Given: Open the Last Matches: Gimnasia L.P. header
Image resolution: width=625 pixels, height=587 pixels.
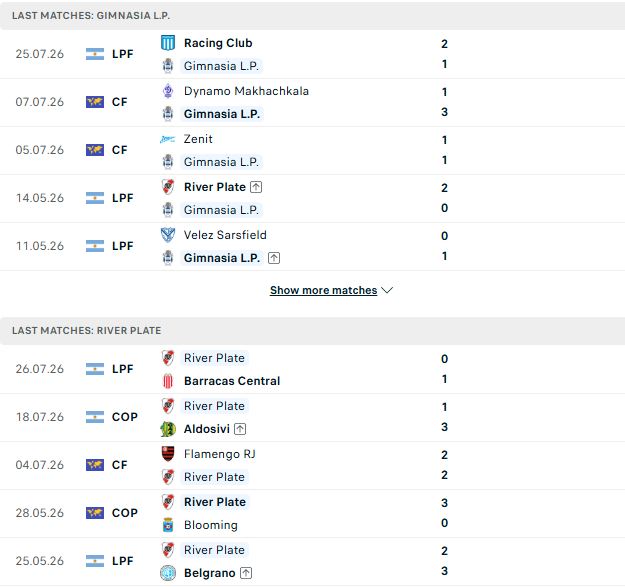Looking at the screenshot, I should (x=312, y=15).
